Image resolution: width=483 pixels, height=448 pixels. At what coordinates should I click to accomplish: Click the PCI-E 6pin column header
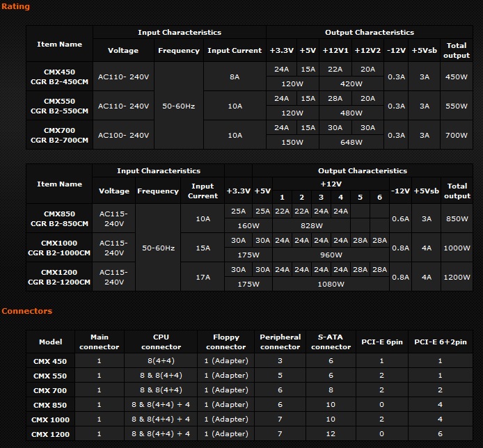tap(382, 342)
